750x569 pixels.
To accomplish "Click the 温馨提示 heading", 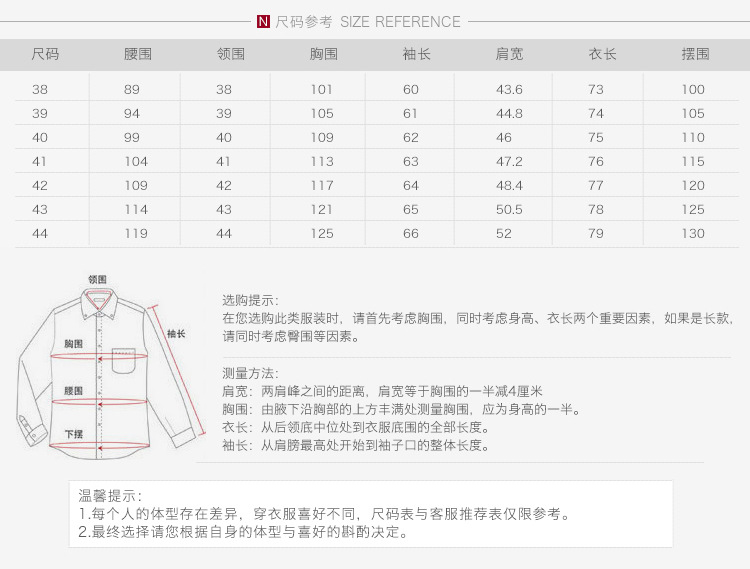I will click(110, 495).
